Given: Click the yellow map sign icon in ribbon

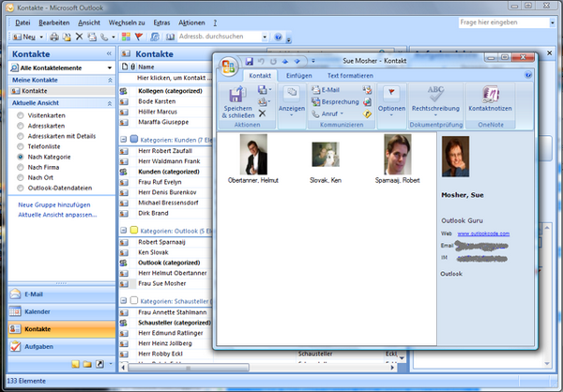Looking at the screenshot, I should [x=367, y=114].
